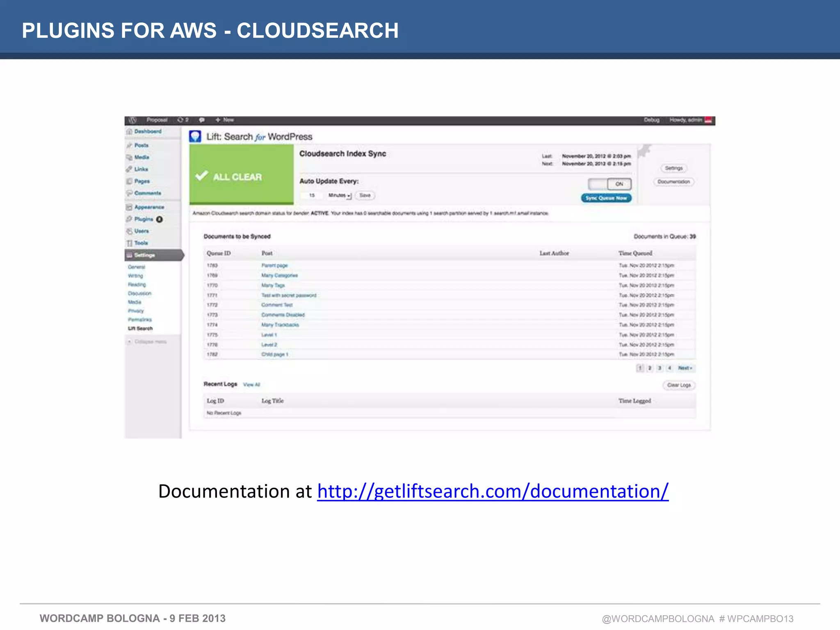Image resolution: width=840 pixels, height=630 pixels.
Task: Click the Collapse menu arrow icon
Action: click(130, 342)
